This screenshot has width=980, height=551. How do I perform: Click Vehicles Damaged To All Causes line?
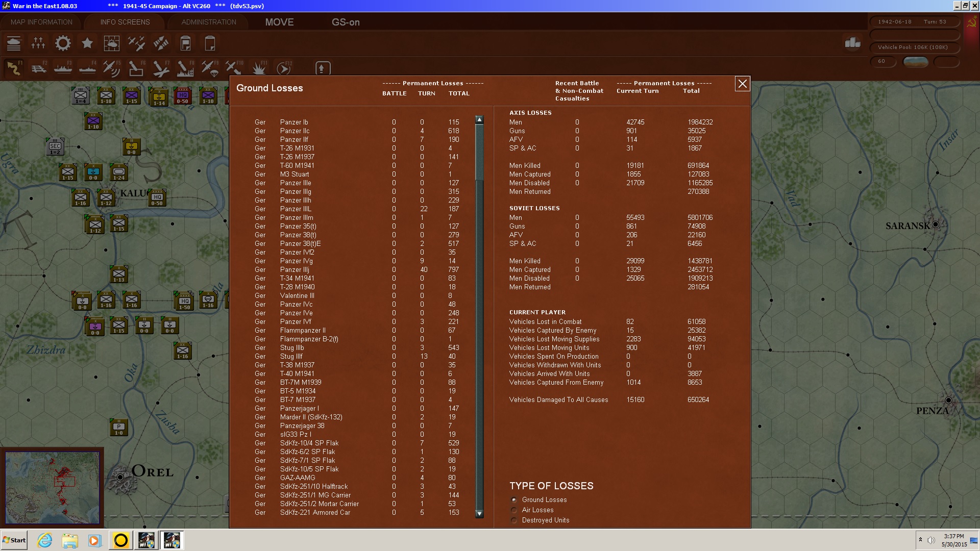[609, 399]
